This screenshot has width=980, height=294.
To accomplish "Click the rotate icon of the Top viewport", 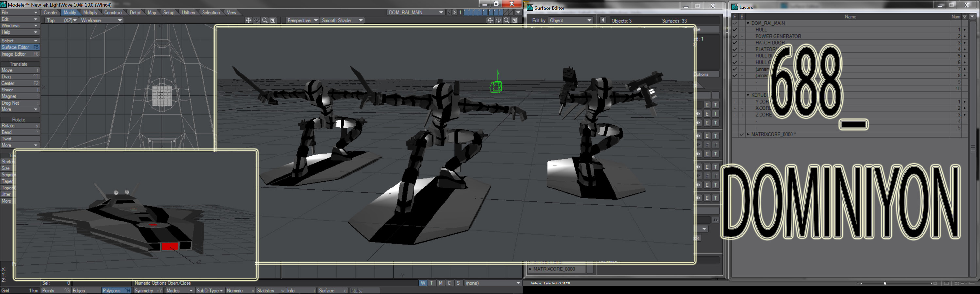I will 257,20.
